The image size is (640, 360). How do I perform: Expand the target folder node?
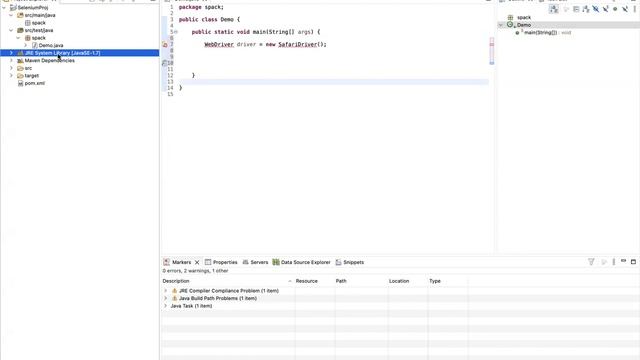click(11, 76)
